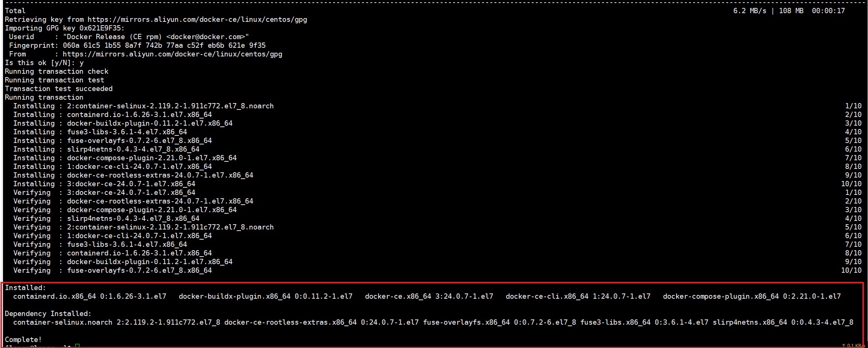The image size is (868, 348).
Task: Click installed 'docker-ce-cli.x86_64' entry
Action: coord(578,296)
